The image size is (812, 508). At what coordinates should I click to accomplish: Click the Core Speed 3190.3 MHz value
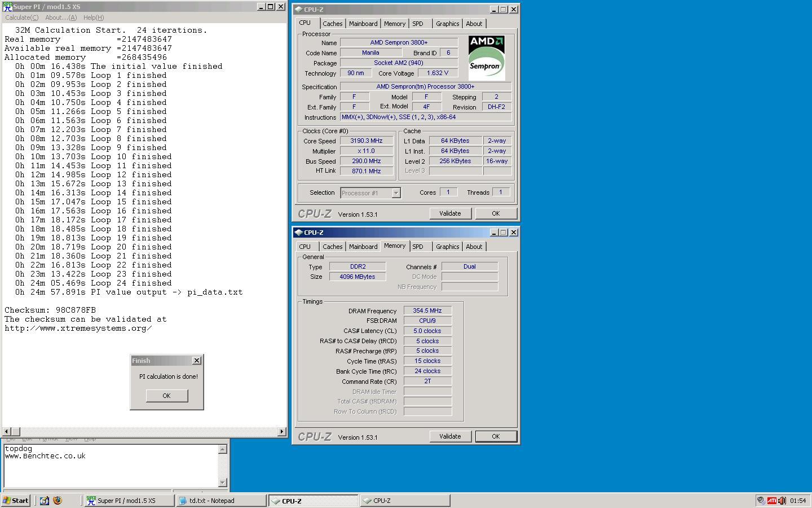[367, 141]
